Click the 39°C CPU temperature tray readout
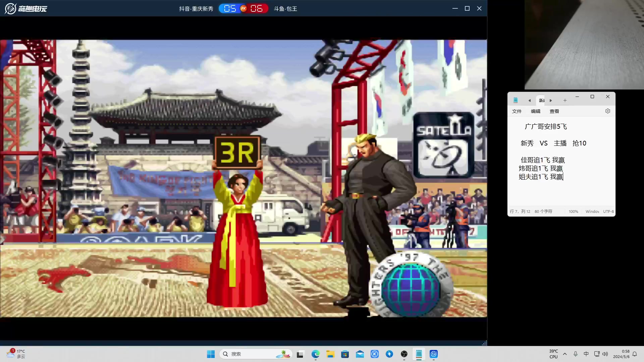 point(553,354)
